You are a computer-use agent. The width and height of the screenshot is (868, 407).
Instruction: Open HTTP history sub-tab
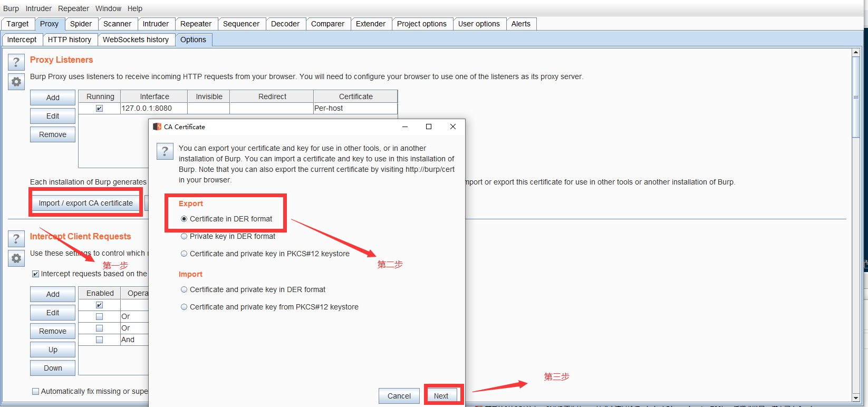pos(70,40)
